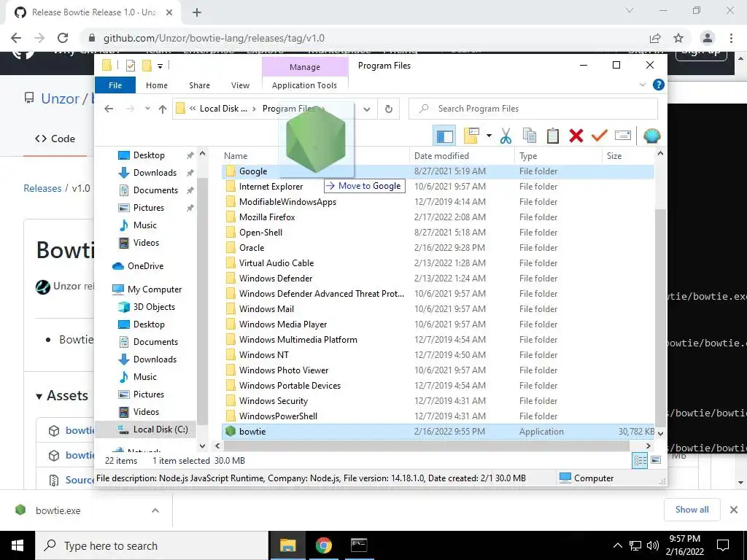The height and width of the screenshot is (560, 747).
Task: Click the quick access New Folder icon
Action: (x=147, y=66)
